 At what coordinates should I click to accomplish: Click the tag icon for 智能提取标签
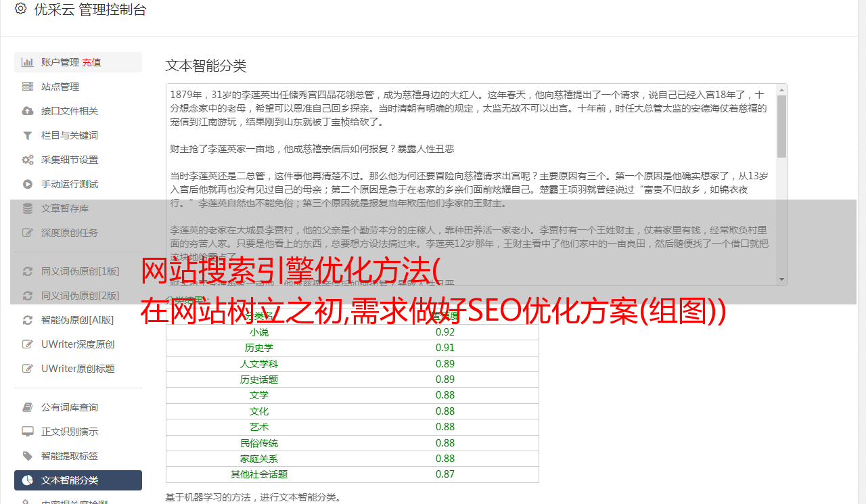pos(28,456)
